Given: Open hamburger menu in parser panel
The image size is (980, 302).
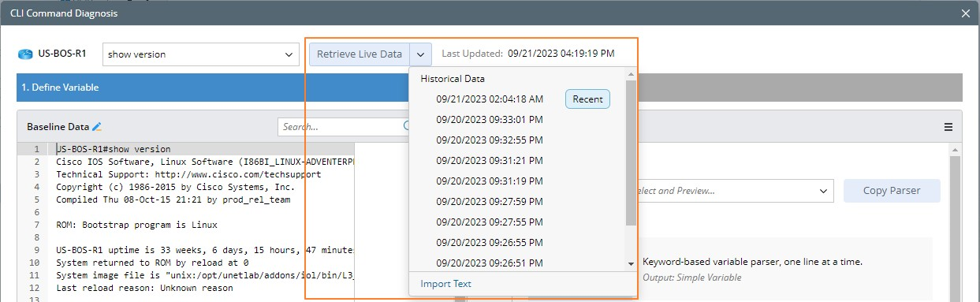Looking at the screenshot, I should [x=948, y=127].
